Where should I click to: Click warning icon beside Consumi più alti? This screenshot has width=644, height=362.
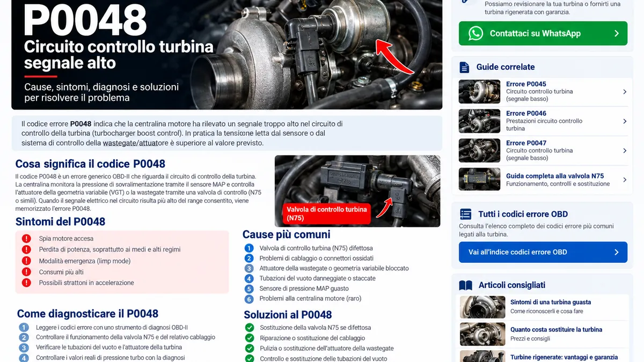(x=26, y=272)
